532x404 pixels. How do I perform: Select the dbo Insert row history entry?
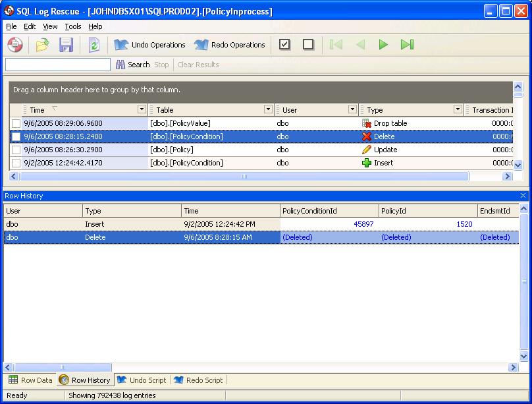(261, 224)
